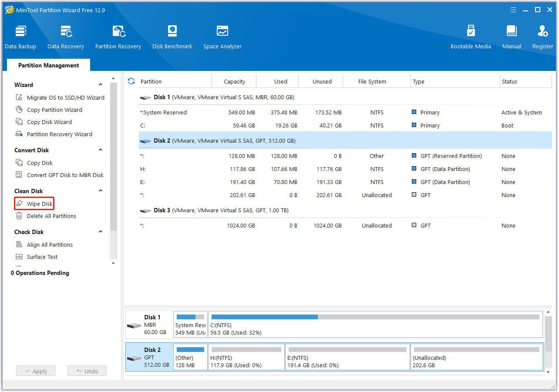Screen dimensions: 559x392
Task: Click the Disk 1 drive icon in list
Action: click(x=145, y=97)
